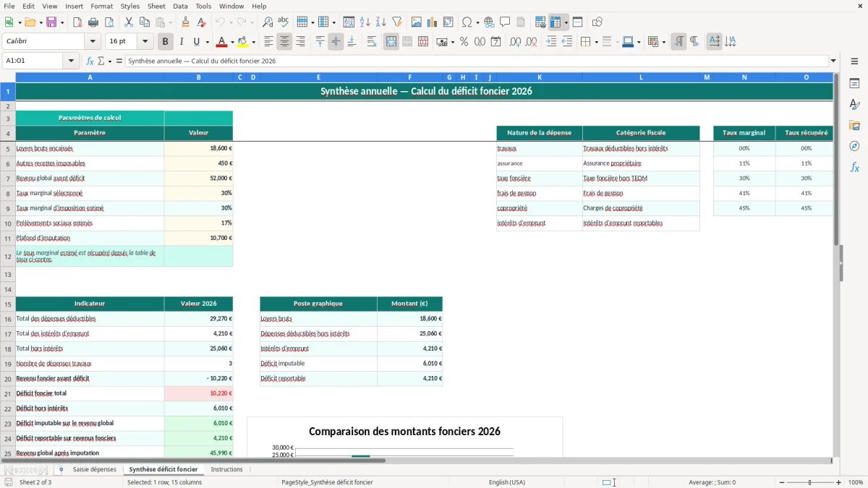The height and width of the screenshot is (488, 868).
Task: Toggle the Left-To-Right text direction
Action: (x=678, y=42)
